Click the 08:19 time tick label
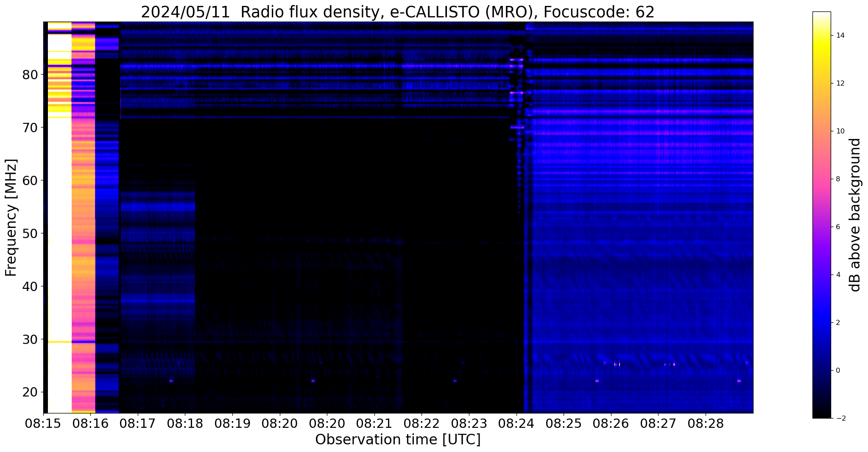Image resolution: width=868 pixels, height=452 pixels. 232,423
